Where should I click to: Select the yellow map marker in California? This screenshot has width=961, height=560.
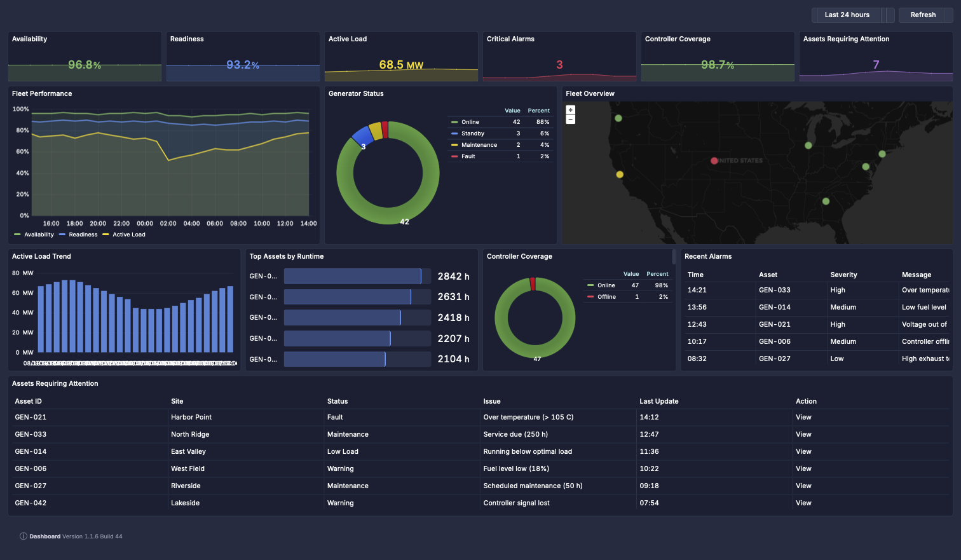[x=620, y=174]
